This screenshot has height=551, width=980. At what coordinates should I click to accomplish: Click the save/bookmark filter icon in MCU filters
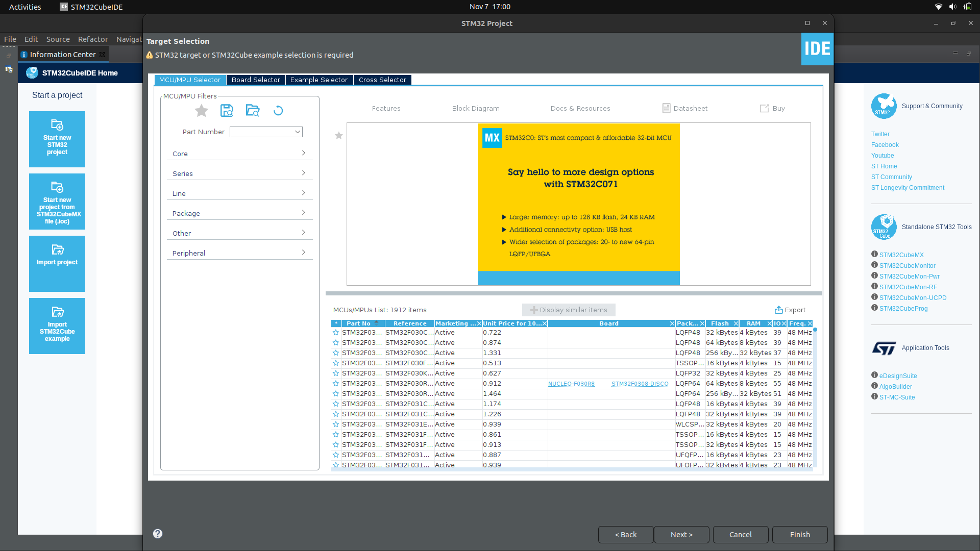click(227, 110)
